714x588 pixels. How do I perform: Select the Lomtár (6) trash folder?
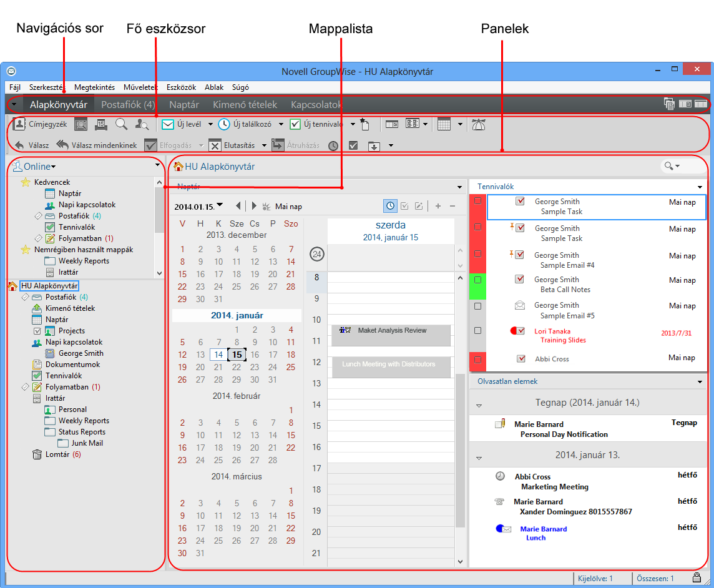pos(57,454)
